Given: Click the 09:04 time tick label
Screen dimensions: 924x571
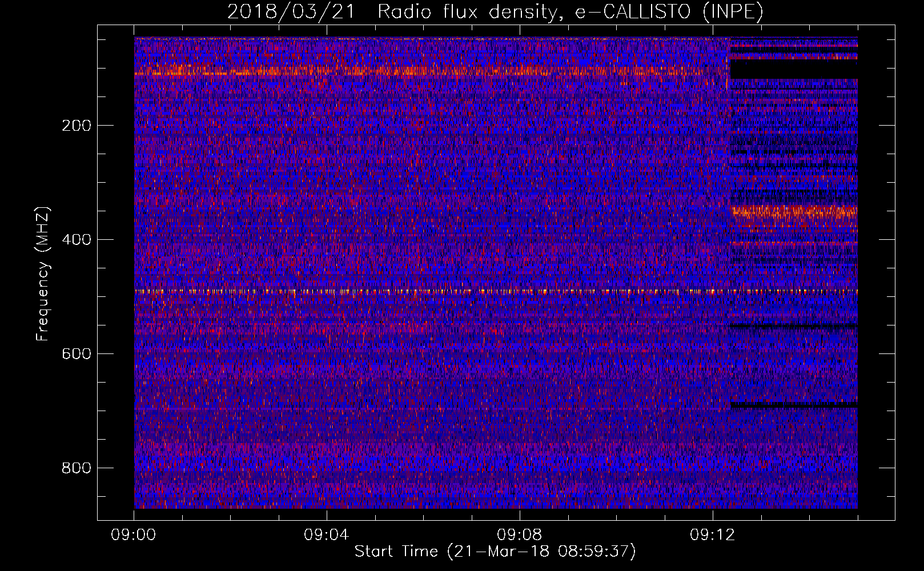Looking at the screenshot, I should coord(327,535).
